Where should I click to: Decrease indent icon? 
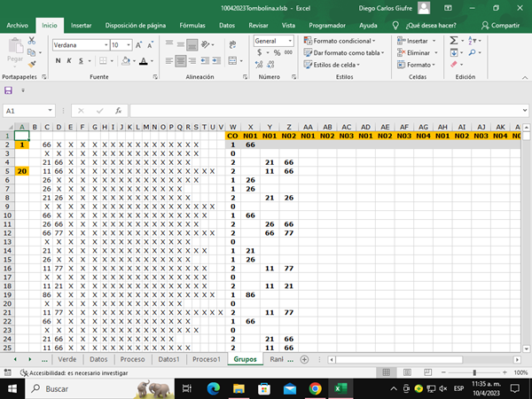click(205, 60)
